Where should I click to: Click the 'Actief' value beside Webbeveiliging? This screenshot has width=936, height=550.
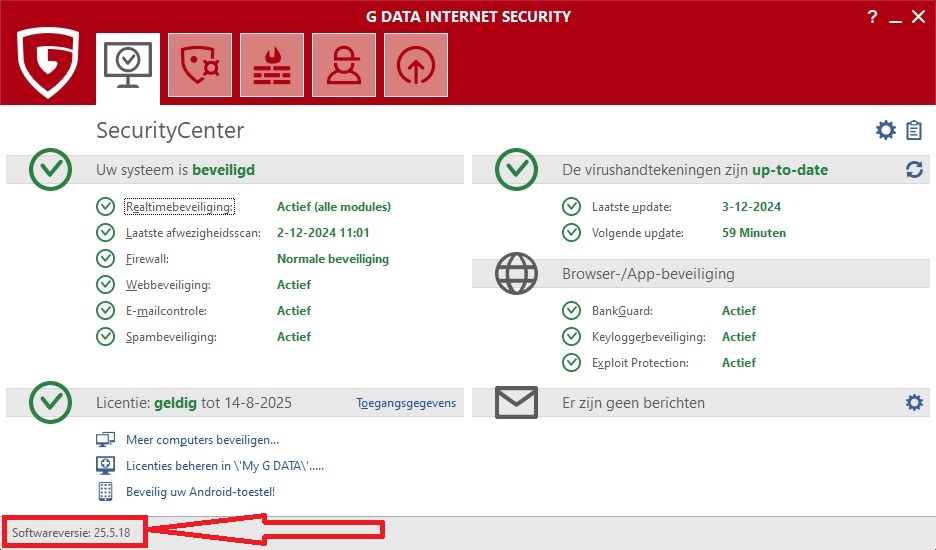(294, 285)
